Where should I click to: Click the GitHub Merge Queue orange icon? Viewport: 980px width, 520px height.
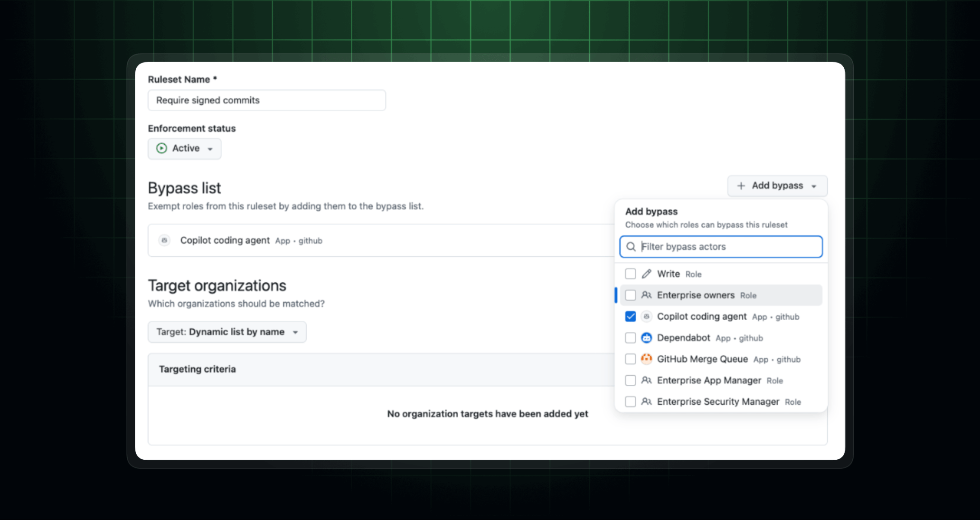[646, 359]
